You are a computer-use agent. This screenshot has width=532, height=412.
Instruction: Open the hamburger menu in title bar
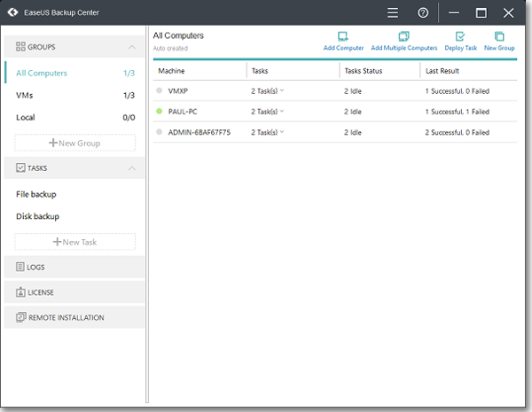tap(393, 13)
